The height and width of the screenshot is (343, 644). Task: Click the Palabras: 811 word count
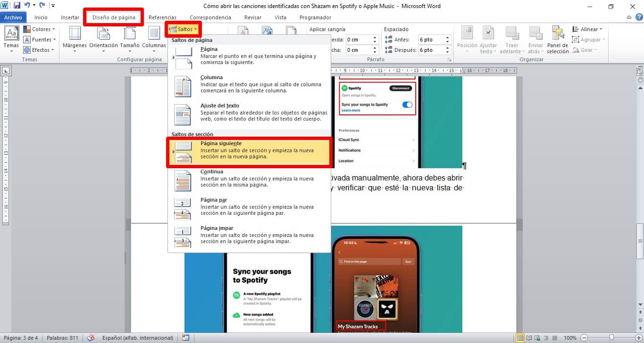[x=63, y=338]
